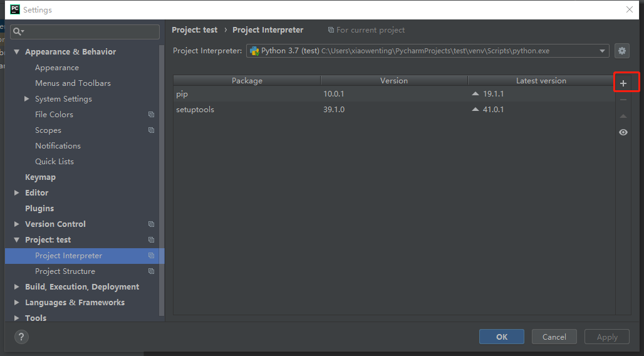Click the project-level icon beside Project Interpreter
Screen dimensions: 644x356
pos(151,255)
